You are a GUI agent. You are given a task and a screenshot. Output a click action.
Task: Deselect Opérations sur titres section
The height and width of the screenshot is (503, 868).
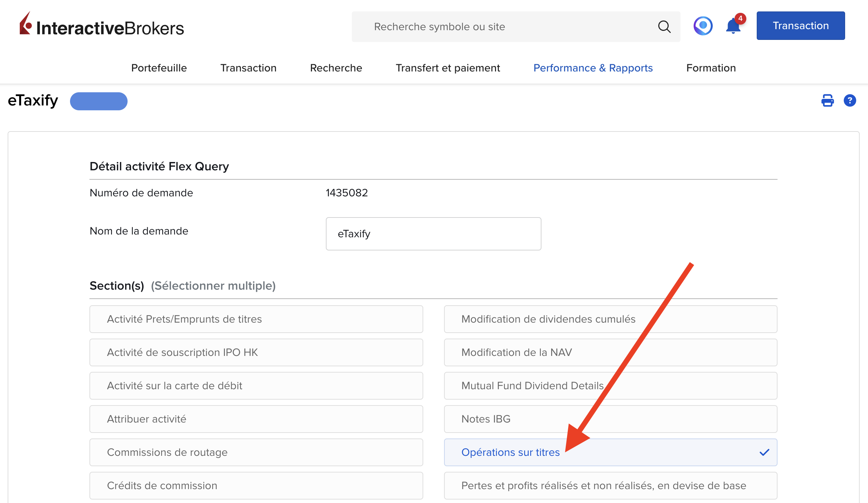(x=611, y=452)
